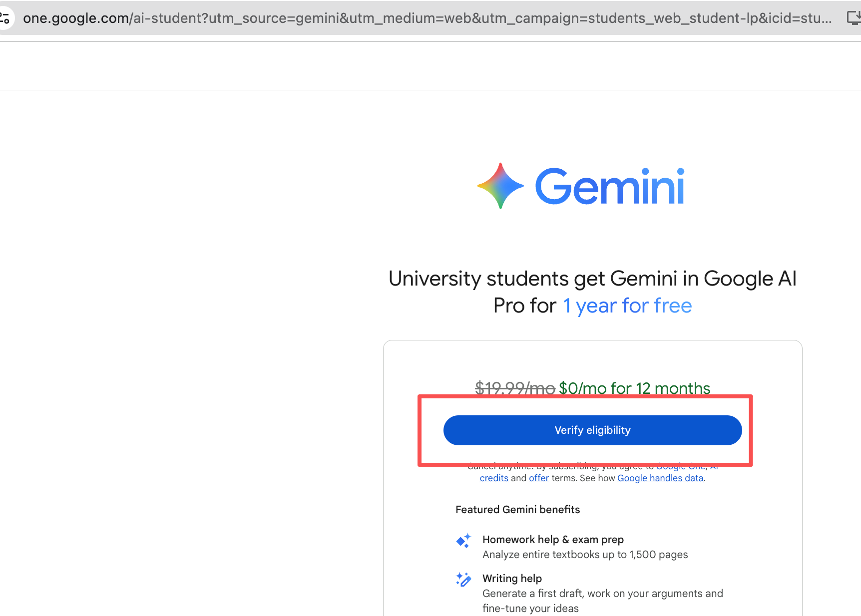Click the site settings icon in address bar
Viewport: 861px width, 616px height.
[5, 18]
